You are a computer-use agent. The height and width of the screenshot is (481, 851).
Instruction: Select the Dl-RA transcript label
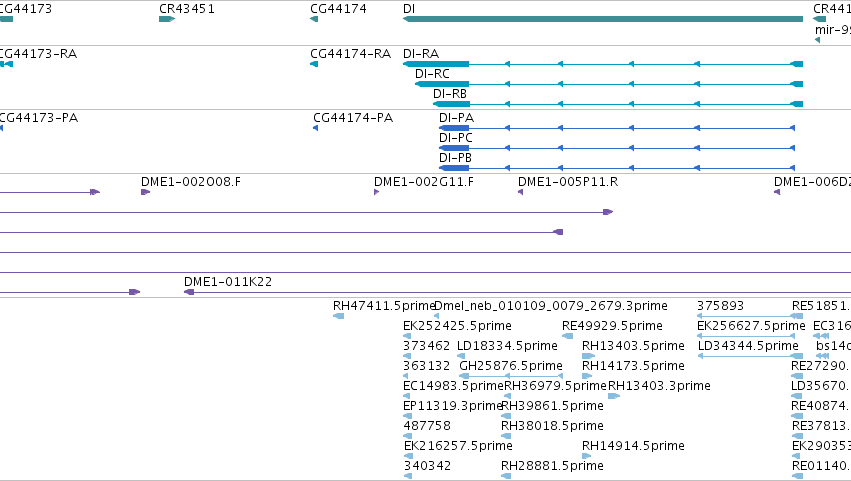pos(421,54)
